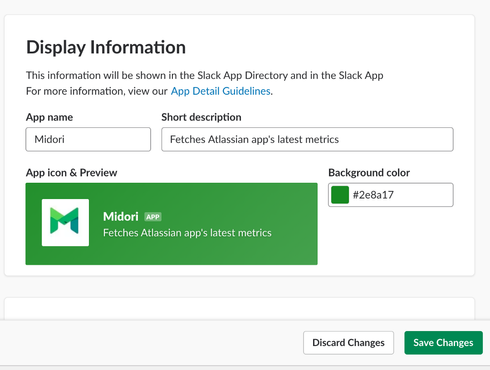The width and height of the screenshot is (490, 370).
Task: Edit the #2e8a17 background color field
Action: [391, 195]
